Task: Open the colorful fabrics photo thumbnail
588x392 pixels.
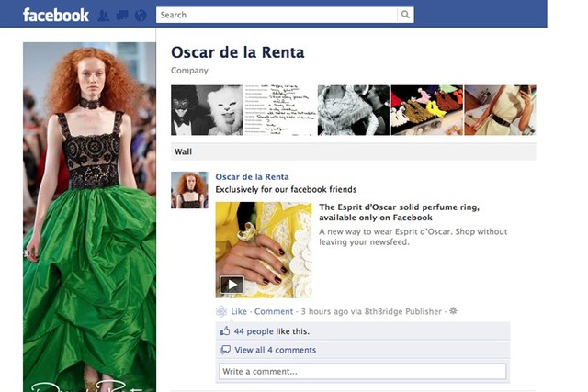Action: coord(426,110)
